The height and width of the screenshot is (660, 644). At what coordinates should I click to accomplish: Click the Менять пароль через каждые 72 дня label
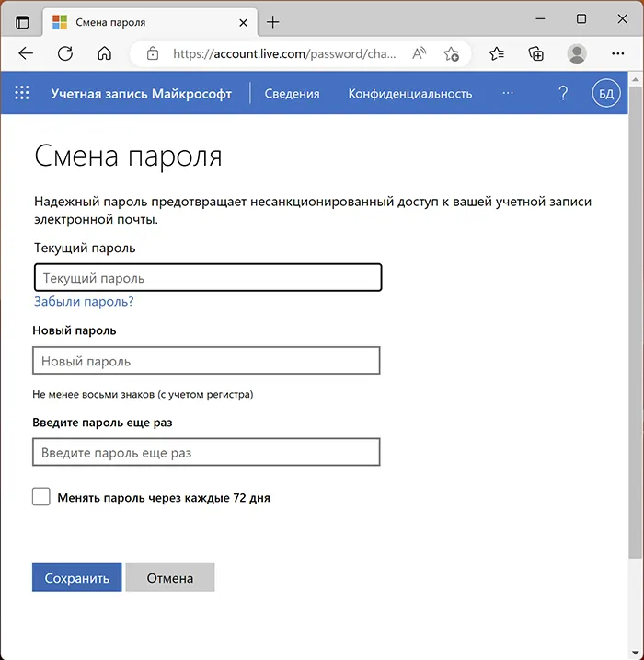point(164,497)
